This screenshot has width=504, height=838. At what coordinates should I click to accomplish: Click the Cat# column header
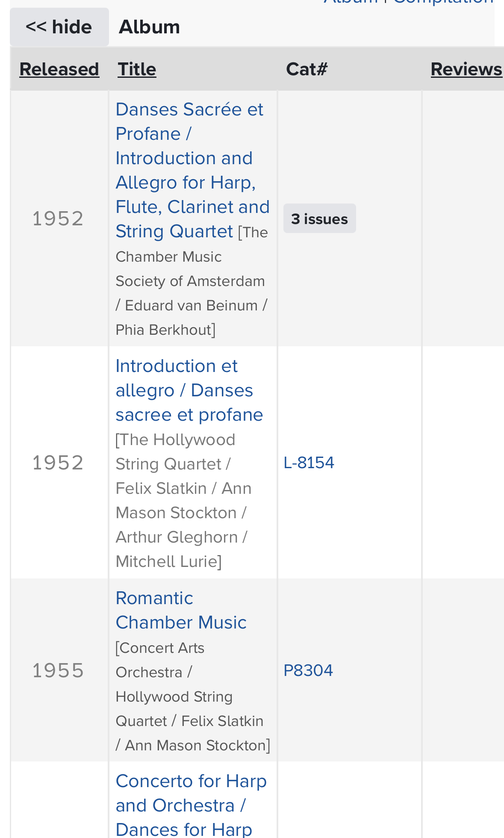[x=307, y=69]
